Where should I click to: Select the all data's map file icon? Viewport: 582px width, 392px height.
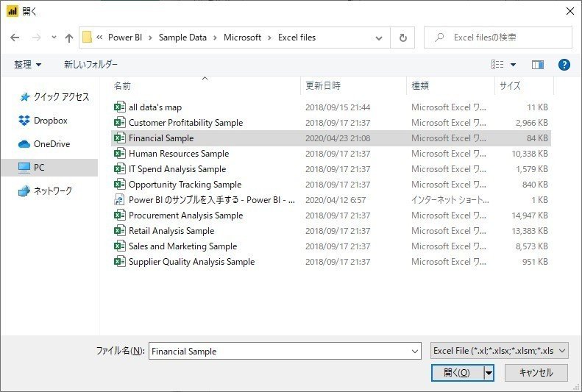click(119, 107)
